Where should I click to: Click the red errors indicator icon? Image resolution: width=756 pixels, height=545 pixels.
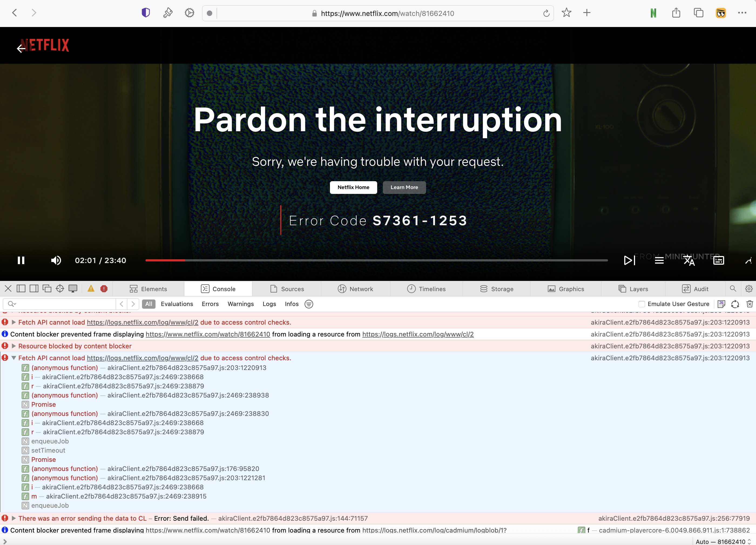click(x=104, y=289)
